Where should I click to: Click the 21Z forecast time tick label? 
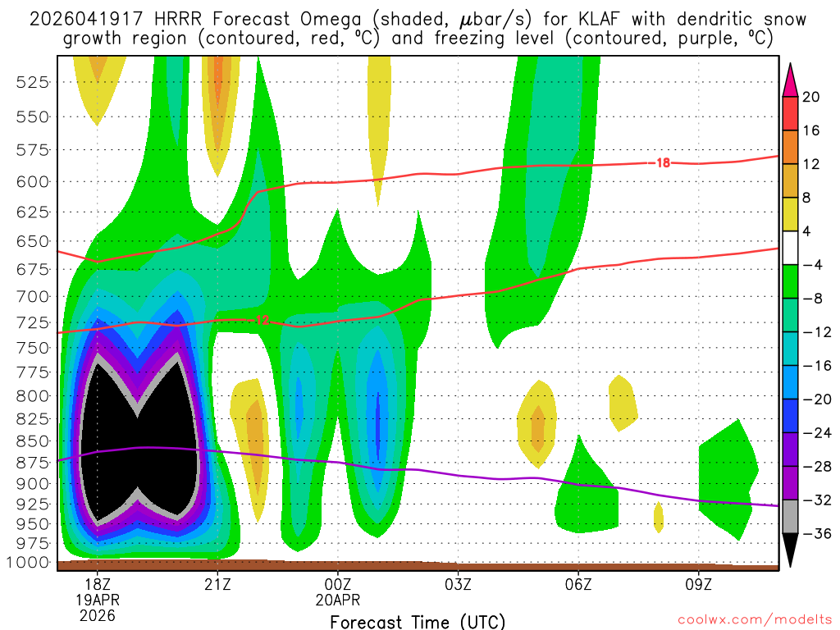pyautogui.click(x=217, y=584)
